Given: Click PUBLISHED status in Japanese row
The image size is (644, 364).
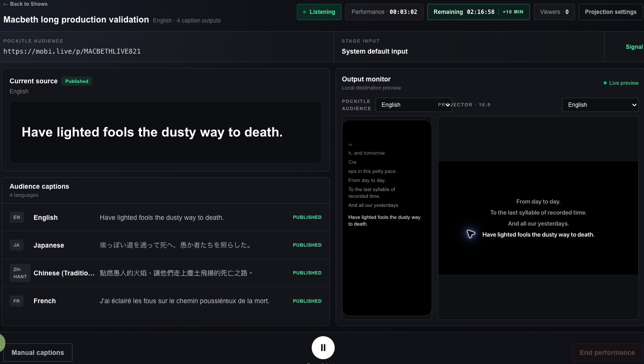Looking at the screenshot, I should tap(307, 245).
